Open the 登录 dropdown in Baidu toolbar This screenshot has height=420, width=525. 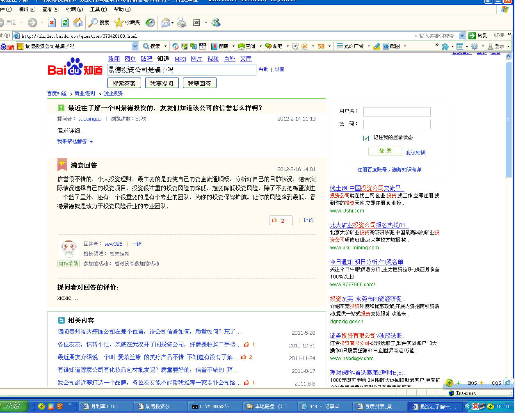(x=508, y=46)
